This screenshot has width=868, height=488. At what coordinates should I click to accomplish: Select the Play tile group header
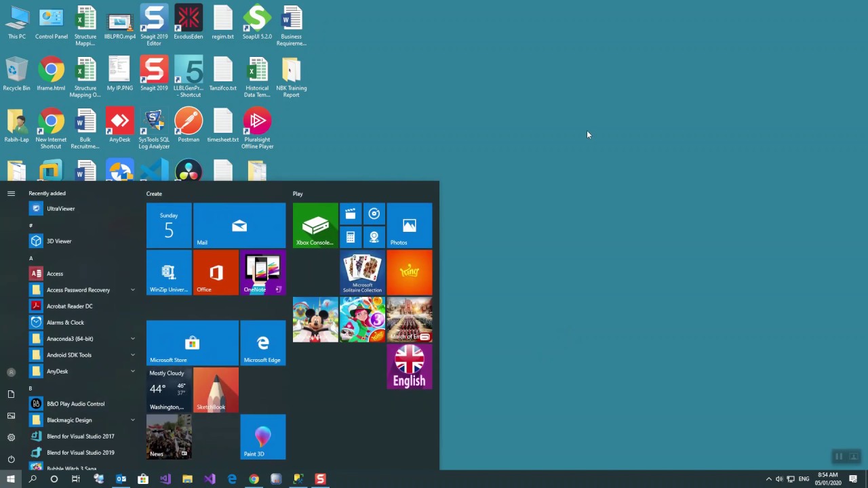tap(298, 194)
